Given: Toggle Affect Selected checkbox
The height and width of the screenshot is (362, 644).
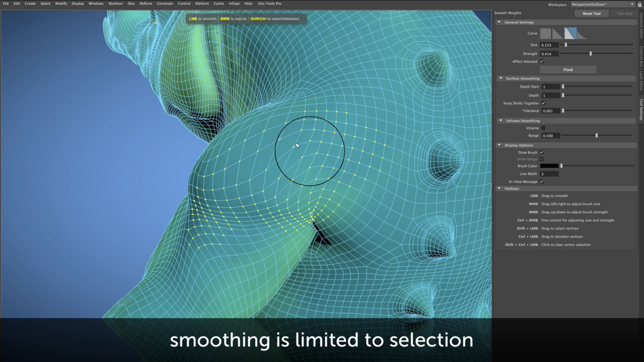Looking at the screenshot, I should (541, 62).
